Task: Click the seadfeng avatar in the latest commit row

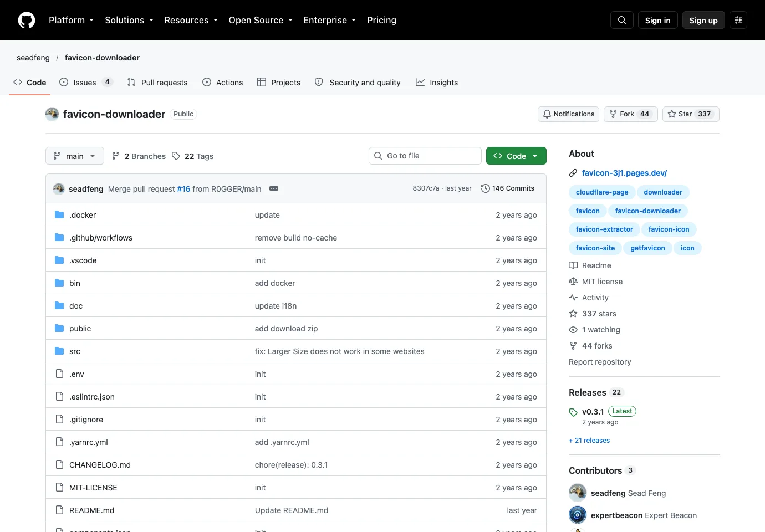Action: (59, 188)
